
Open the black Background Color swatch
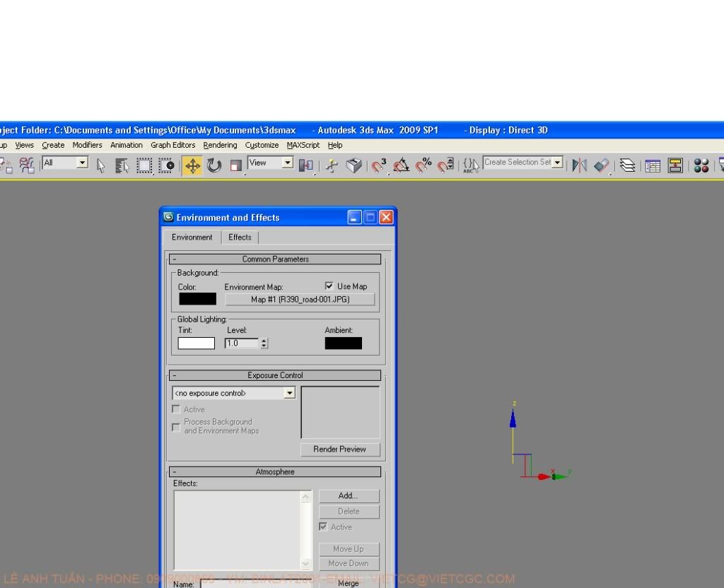[198, 299]
